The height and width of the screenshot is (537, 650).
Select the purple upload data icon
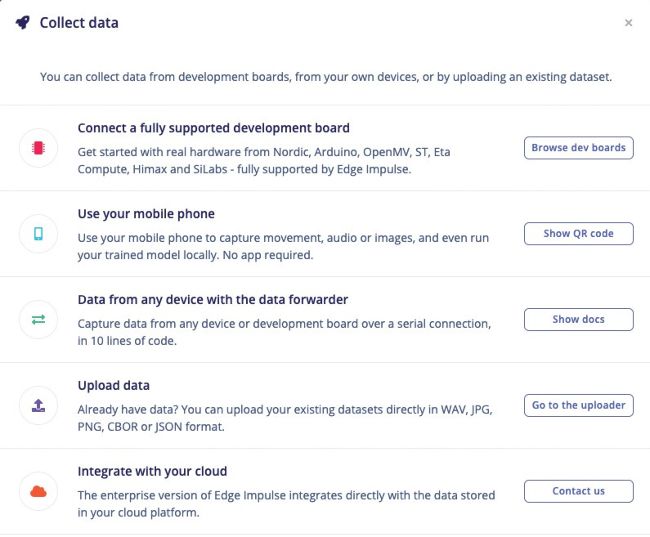pyautogui.click(x=38, y=405)
